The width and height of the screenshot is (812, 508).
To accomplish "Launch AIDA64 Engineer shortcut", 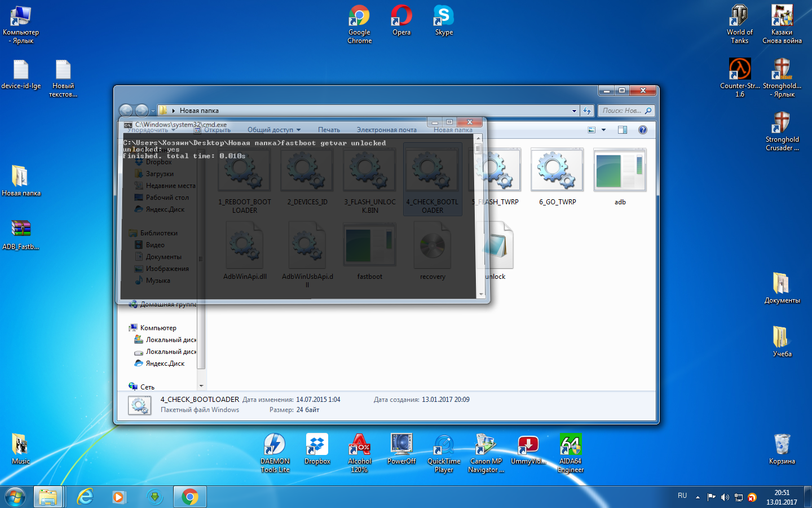I will pyautogui.click(x=570, y=452).
